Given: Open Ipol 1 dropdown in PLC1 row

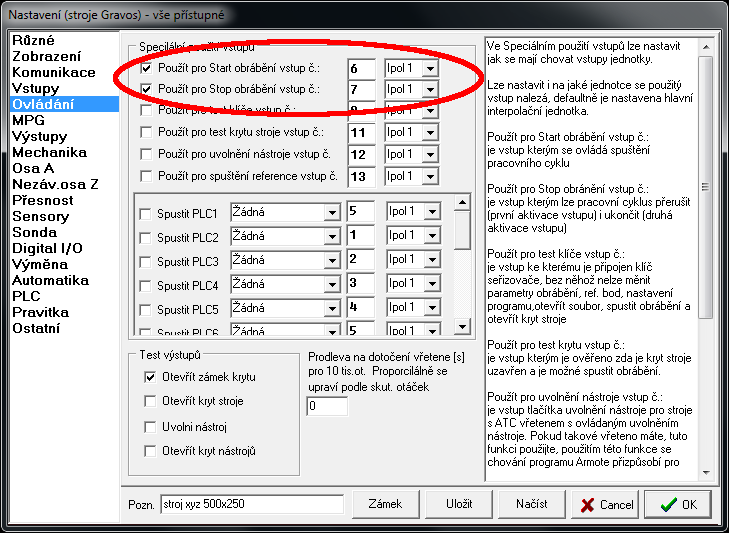Looking at the screenshot, I should tap(432, 212).
